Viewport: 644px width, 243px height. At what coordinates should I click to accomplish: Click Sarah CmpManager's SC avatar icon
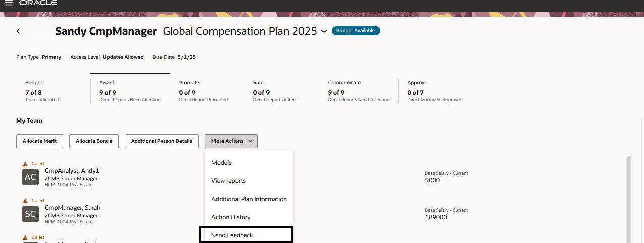point(31,214)
